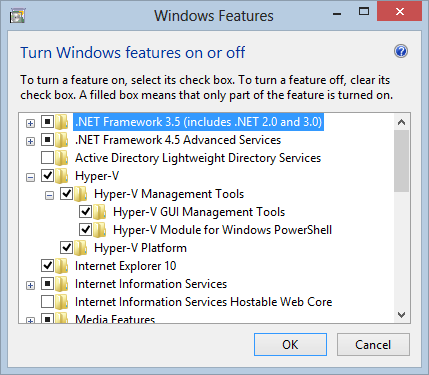Select the 'Hyper-V Management Tools' label
This screenshot has width=429, height=375.
tap(169, 194)
